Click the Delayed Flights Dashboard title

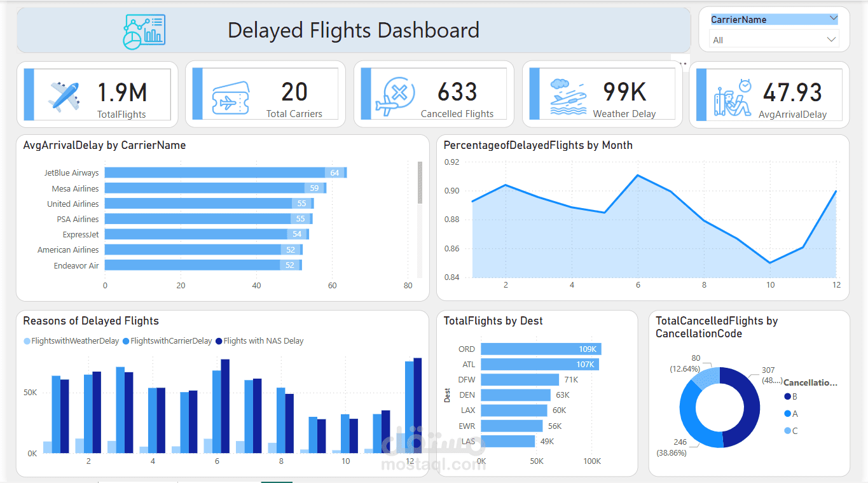click(x=354, y=30)
